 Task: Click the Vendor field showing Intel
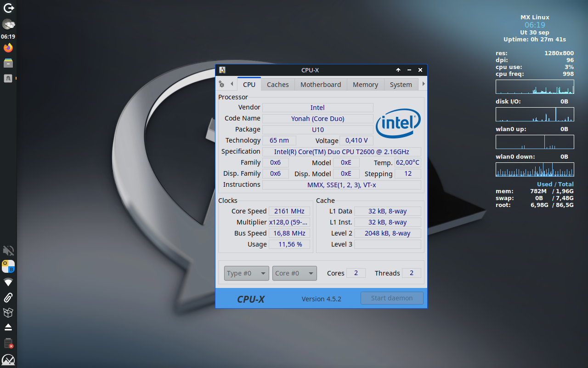point(317,108)
